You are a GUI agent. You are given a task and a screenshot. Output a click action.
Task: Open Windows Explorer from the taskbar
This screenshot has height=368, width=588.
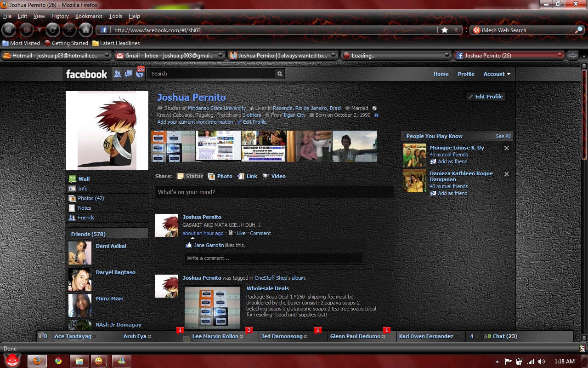pos(79,361)
